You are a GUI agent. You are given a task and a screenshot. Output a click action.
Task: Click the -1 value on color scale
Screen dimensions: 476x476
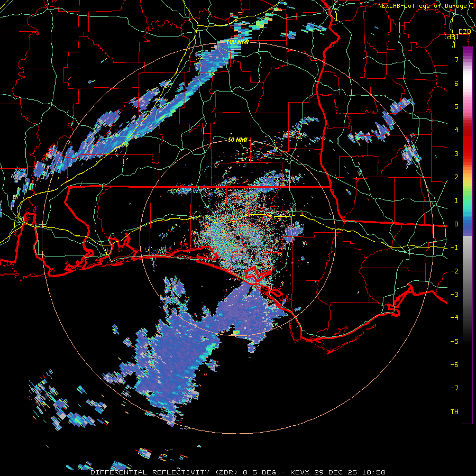point(454,248)
